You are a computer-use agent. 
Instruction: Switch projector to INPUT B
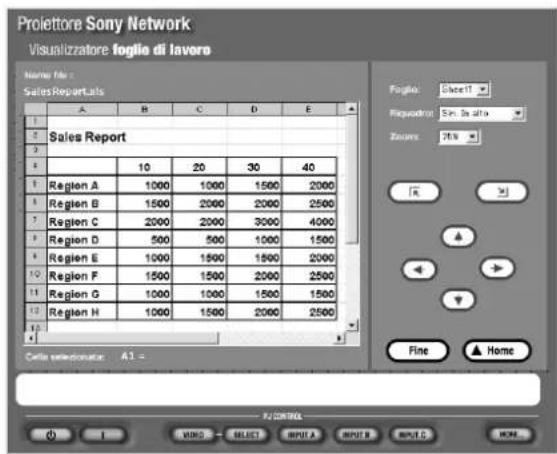pyautogui.click(x=357, y=435)
